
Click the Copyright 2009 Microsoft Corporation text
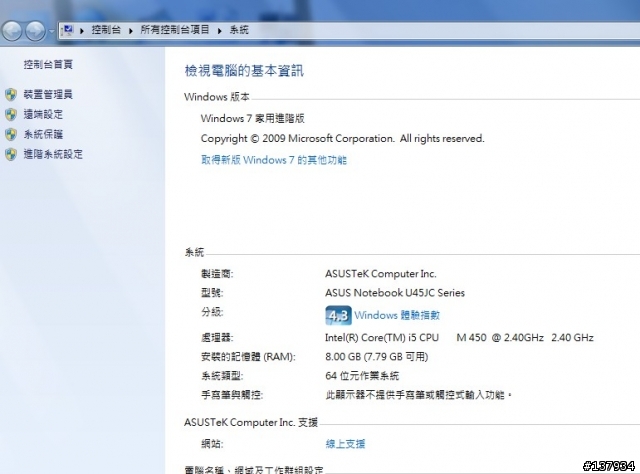pos(342,139)
